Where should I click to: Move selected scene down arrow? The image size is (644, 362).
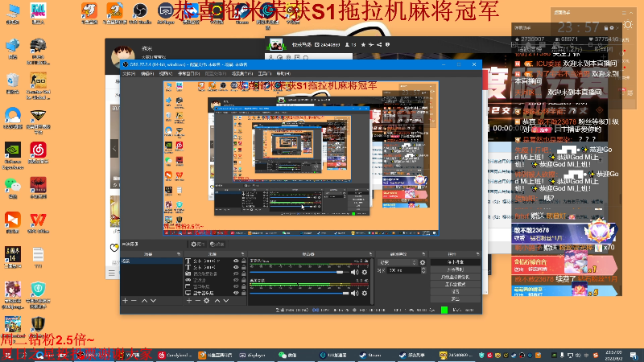click(153, 301)
